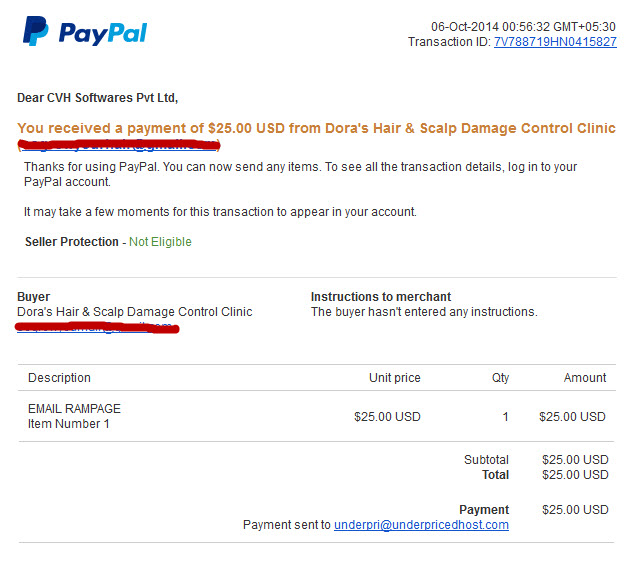Image resolution: width=629 pixels, height=570 pixels.
Task: Click the redacted buyer email under Buyer
Action: pyautogui.click(x=97, y=328)
